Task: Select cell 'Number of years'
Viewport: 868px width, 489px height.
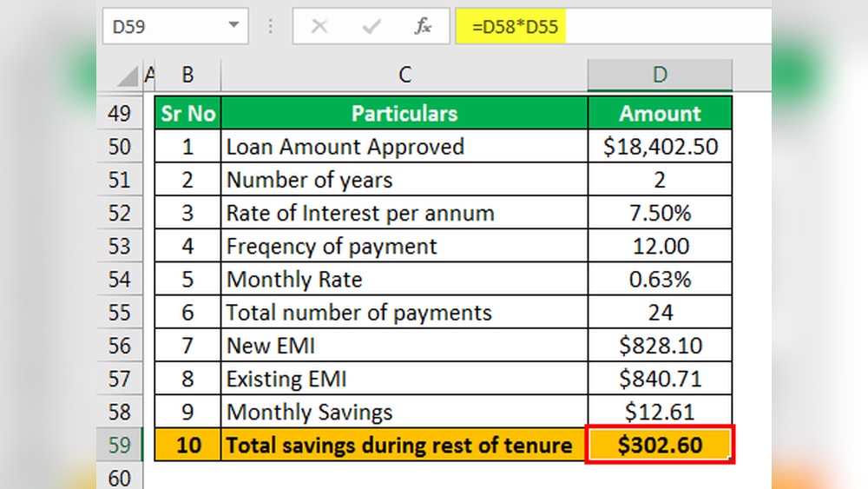Action: point(404,180)
